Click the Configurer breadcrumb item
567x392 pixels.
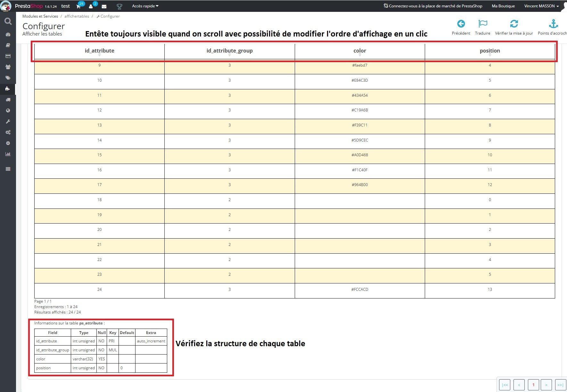(108, 16)
